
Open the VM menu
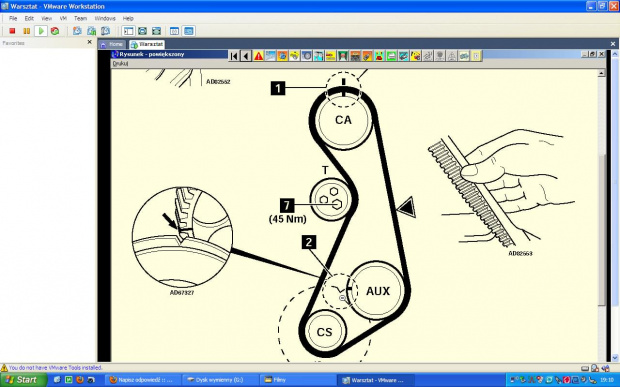click(63, 18)
